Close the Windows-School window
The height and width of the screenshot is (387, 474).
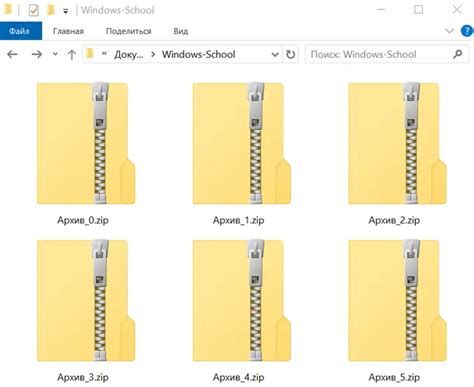(x=457, y=10)
